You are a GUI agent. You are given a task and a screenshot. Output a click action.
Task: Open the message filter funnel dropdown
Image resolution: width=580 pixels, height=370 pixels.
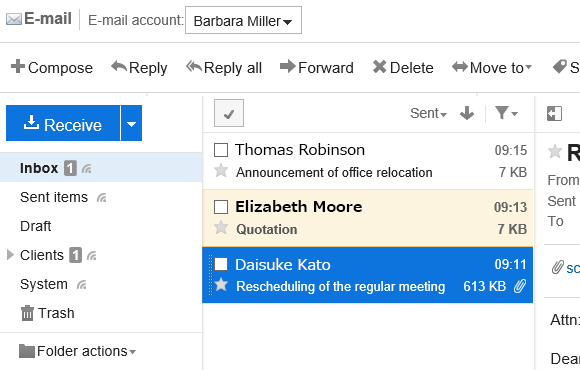(506, 113)
